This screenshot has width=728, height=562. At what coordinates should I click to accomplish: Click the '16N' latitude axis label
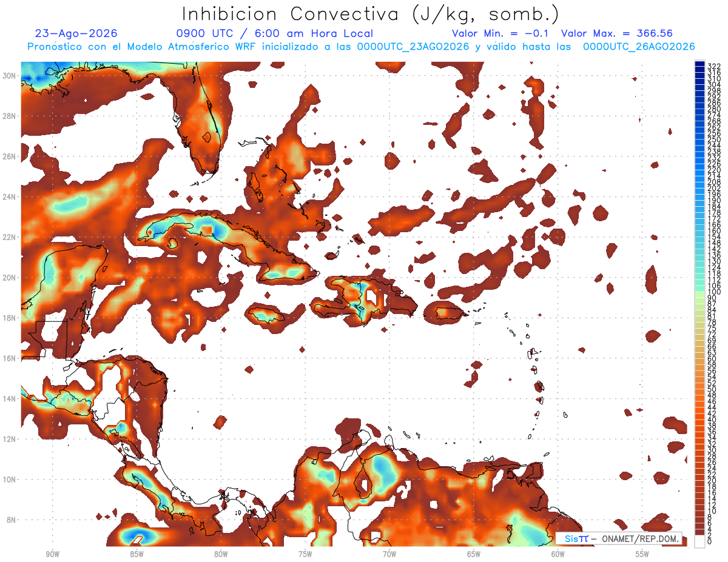pos(9,358)
